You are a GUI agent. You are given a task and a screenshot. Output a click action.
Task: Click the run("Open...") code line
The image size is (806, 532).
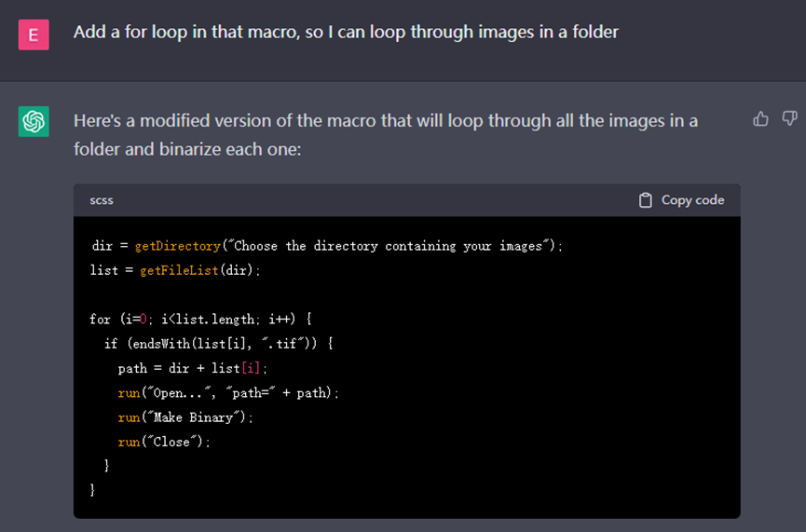tap(228, 392)
